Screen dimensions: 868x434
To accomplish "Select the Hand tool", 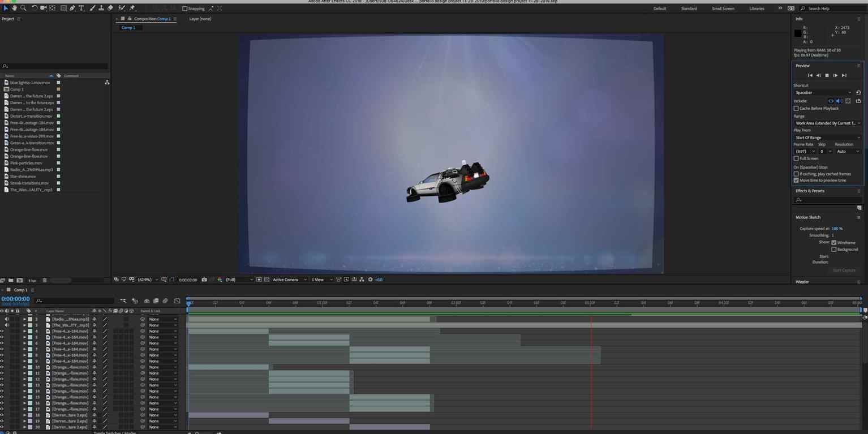I will [x=14, y=8].
